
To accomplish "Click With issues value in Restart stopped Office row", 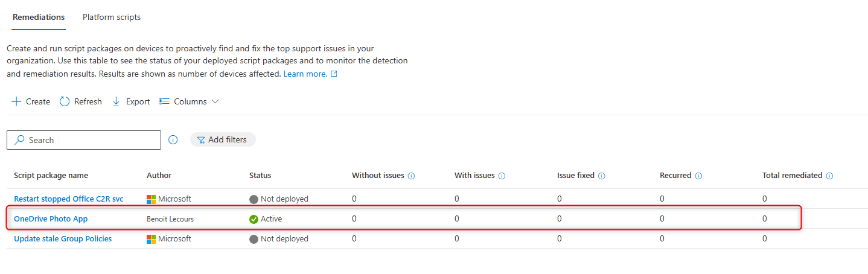I will [x=457, y=199].
